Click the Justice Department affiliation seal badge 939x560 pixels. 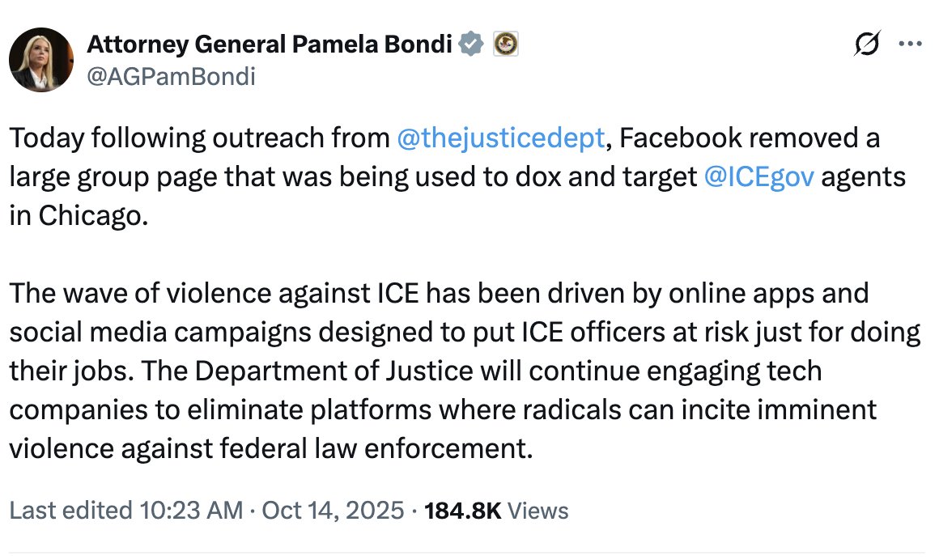click(x=505, y=45)
